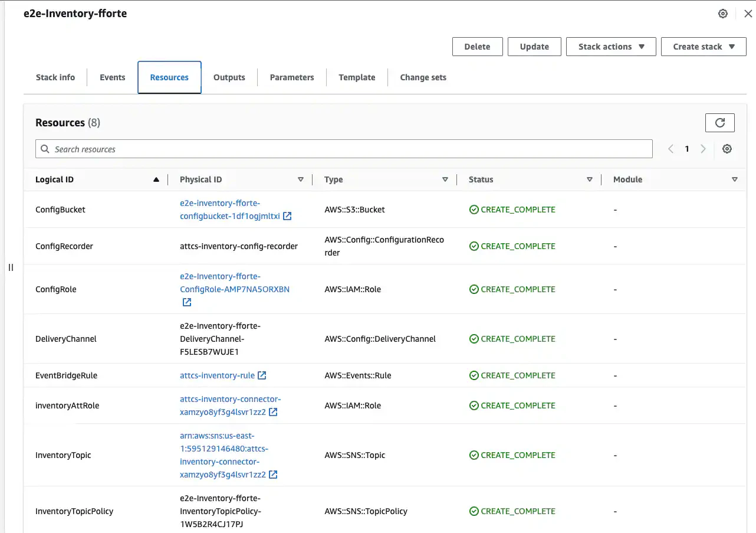
Task: Click the refresh resources icon button
Action: pyautogui.click(x=719, y=123)
